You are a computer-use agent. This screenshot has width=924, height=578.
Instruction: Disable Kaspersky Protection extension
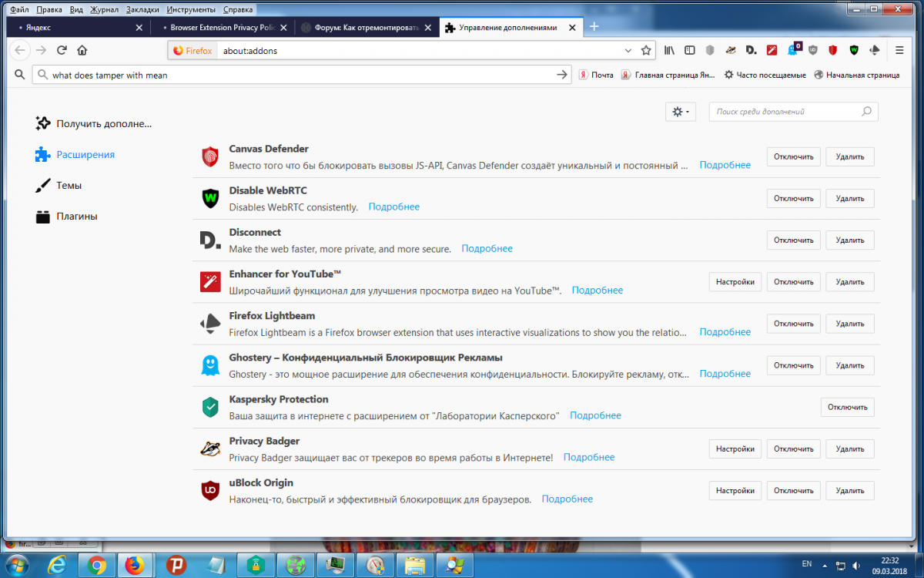[x=848, y=407]
